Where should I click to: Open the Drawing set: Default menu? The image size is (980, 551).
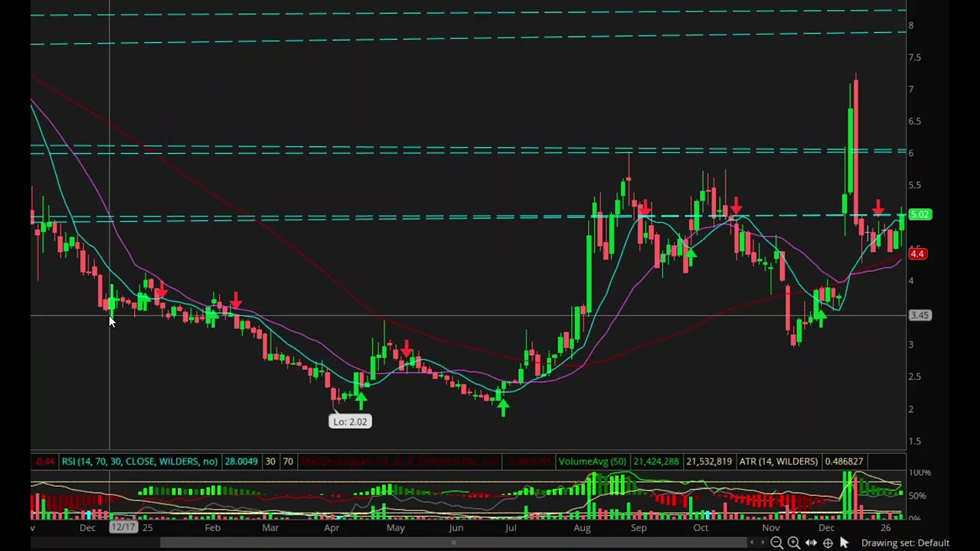905,543
